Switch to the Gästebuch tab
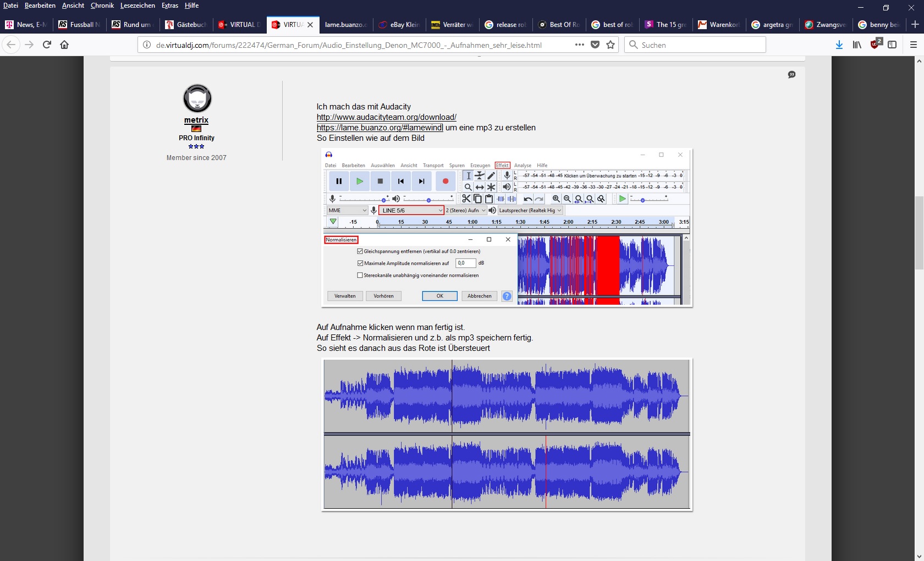Screen dimensions: 924x561 pos(186,25)
